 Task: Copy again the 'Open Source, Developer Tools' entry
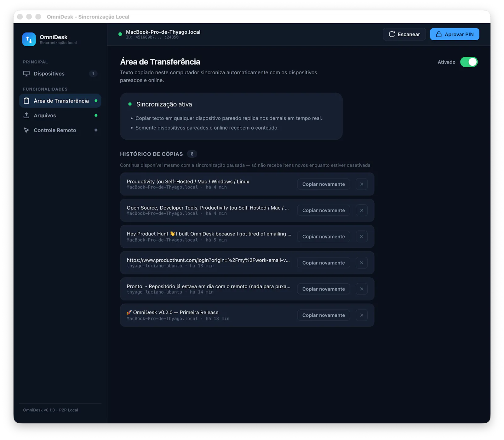tap(324, 210)
